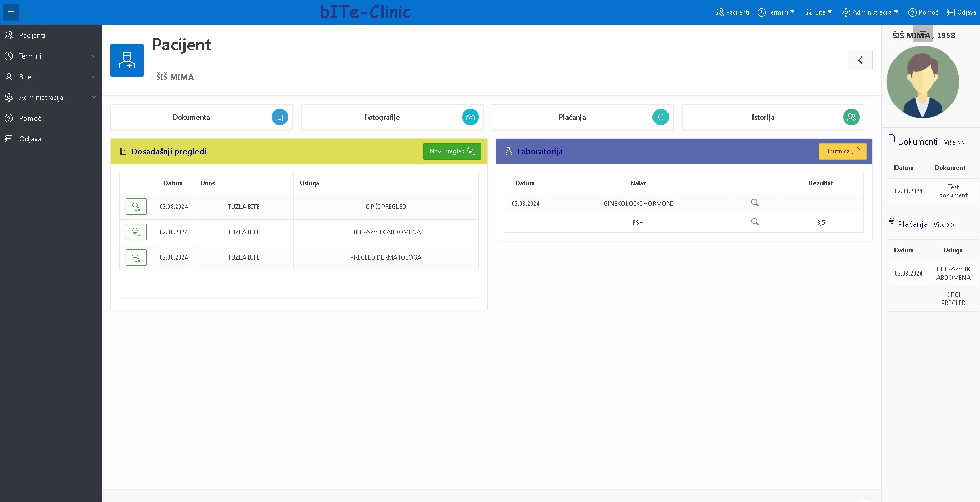Click 'OPĆI PREGLED' in exams table
Image resolution: width=980 pixels, height=502 pixels.
[x=386, y=207]
